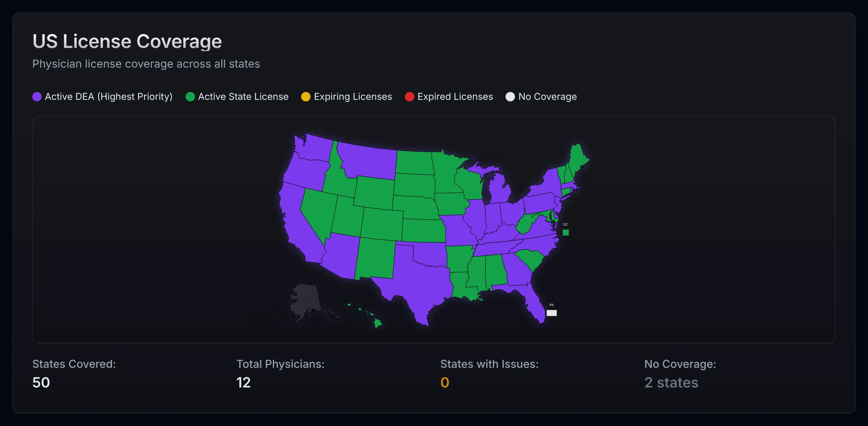Select the white PR square marker

[552, 313]
